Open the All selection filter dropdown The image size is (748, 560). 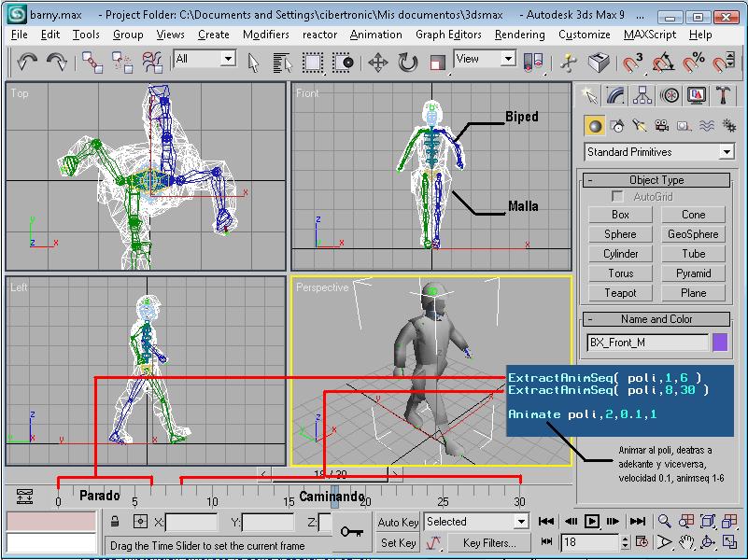click(x=205, y=59)
